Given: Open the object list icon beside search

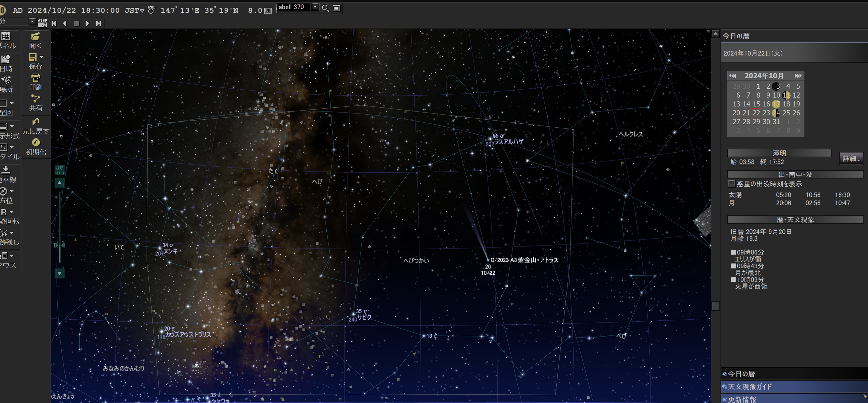Looking at the screenshot, I should pyautogui.click(x=336, y=8).
